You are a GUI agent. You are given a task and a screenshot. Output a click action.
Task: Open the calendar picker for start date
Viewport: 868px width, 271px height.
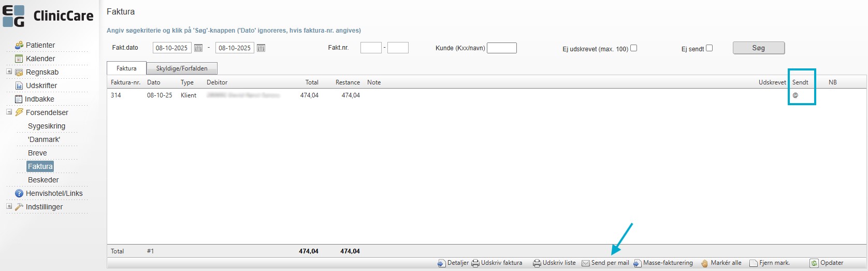[x=198, y=48]
